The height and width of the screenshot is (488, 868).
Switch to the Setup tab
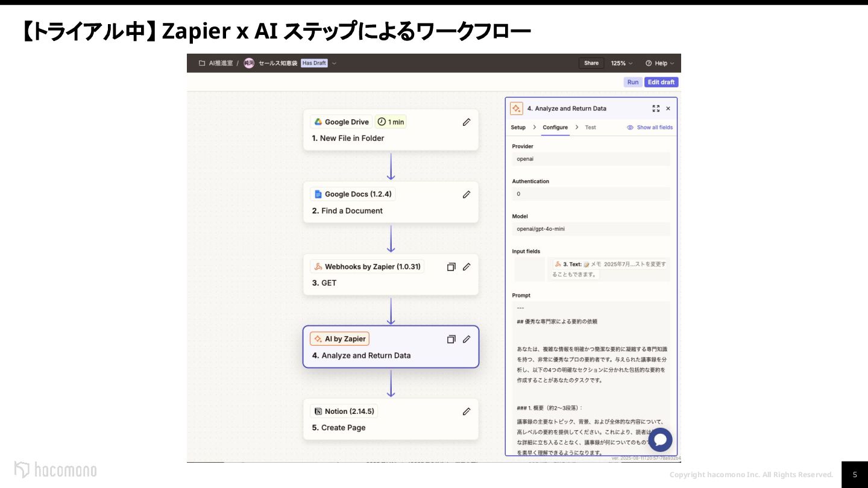518,127
